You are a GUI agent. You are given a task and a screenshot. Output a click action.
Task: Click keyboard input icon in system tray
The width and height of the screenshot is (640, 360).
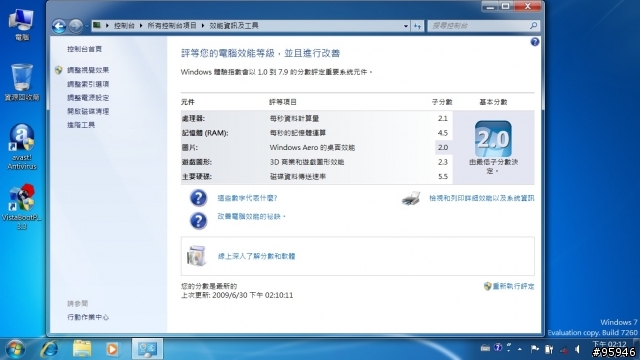[x=485, y=348]
